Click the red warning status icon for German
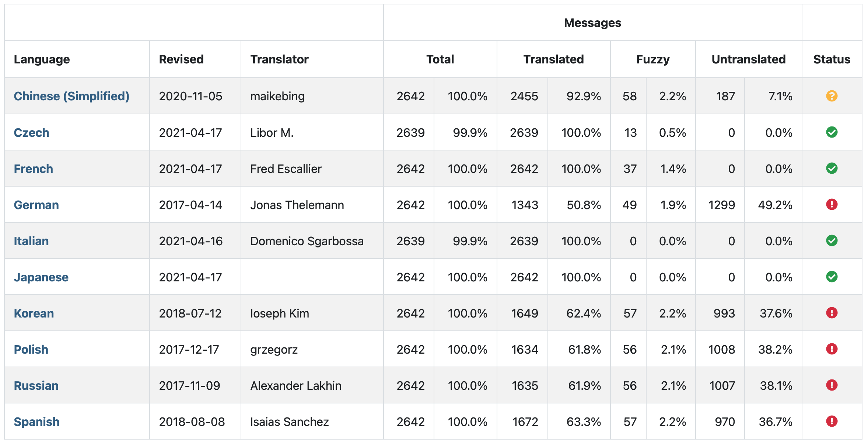The image size is (868, 444). [x=832, y=204]
